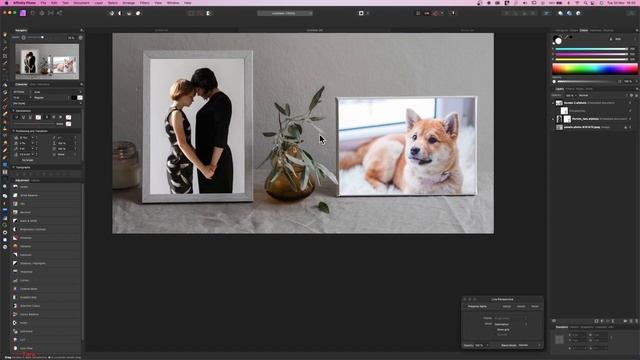Collapse the Positioning and Transform section

(x=13, y=131)
